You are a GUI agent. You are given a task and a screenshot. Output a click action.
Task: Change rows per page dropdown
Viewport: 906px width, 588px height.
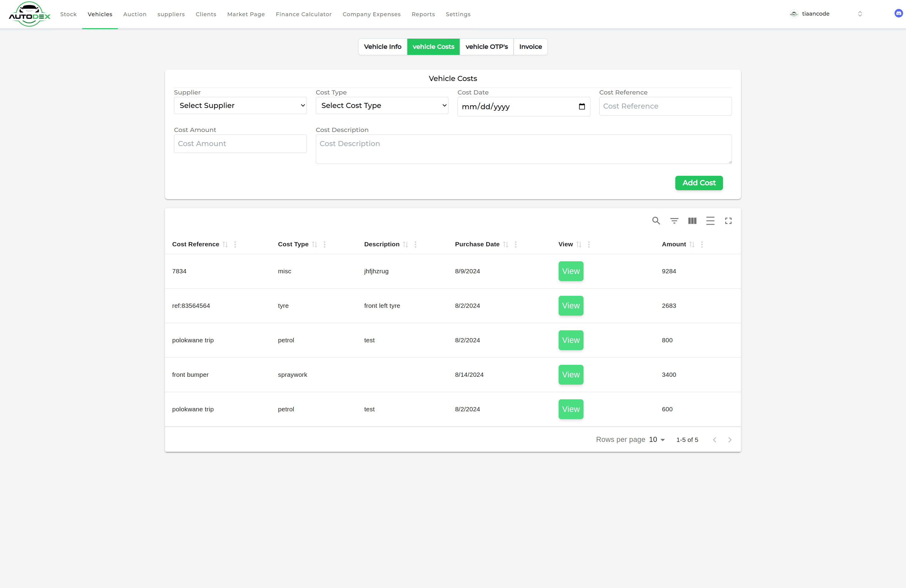point(657,439)
